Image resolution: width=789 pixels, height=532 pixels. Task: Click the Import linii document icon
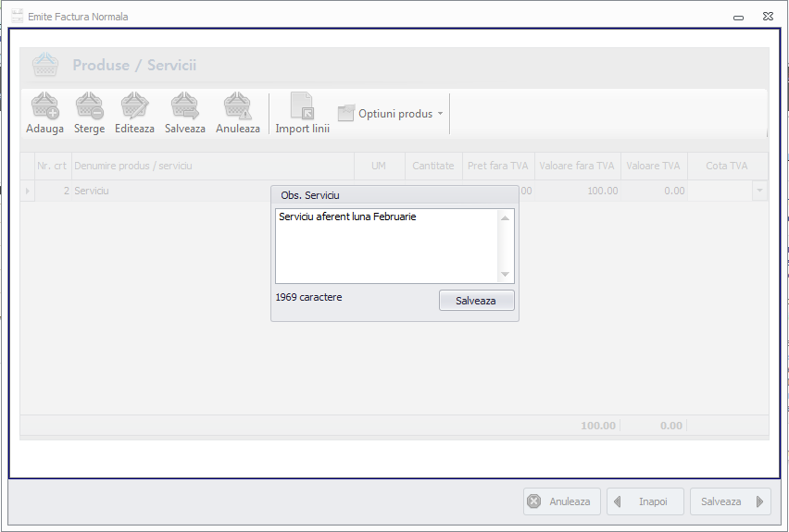(302, 106)
